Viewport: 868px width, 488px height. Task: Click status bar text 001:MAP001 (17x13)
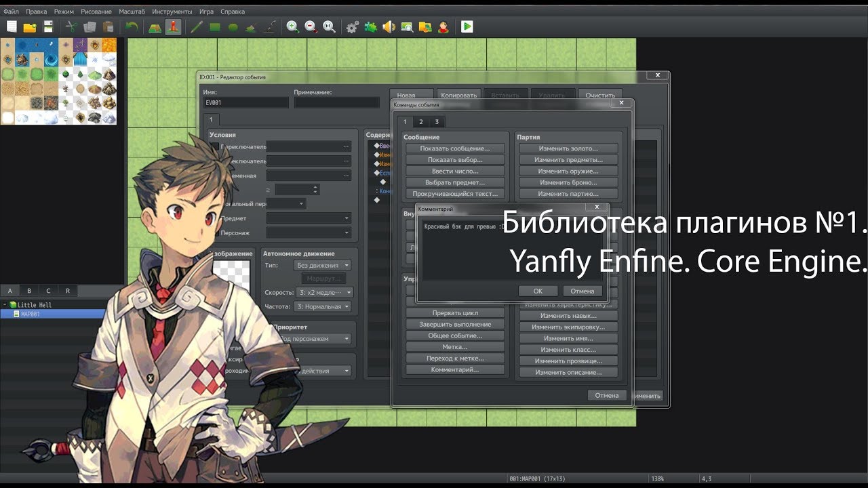pyautogui.click(x=537, y=479)
